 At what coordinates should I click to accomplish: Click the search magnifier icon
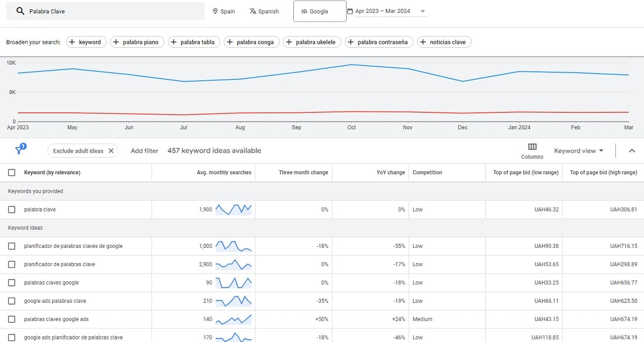[20, 11]
